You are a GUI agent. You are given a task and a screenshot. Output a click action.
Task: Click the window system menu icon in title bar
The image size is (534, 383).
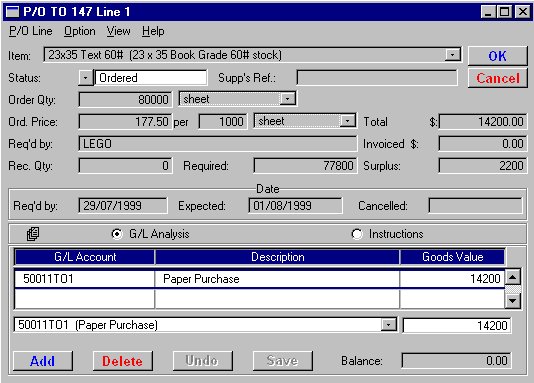point(13,12)
